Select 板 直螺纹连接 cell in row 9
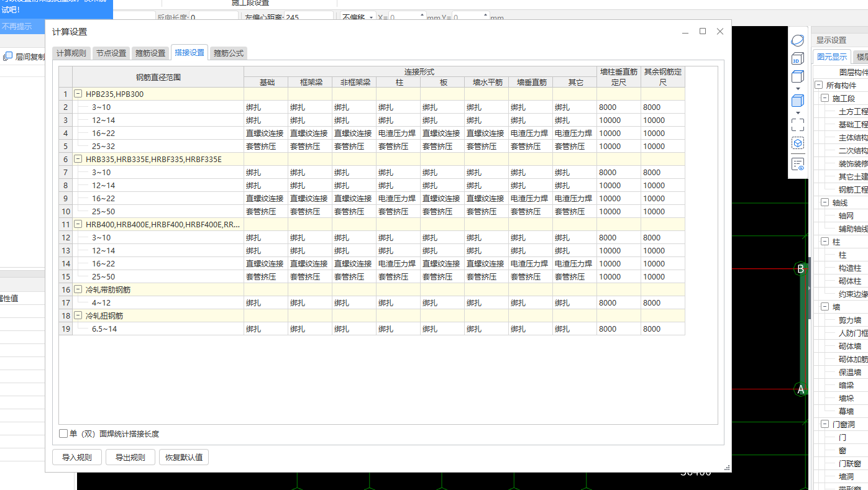This screenshot has height=490, width=868. click(x=442, y=199)
